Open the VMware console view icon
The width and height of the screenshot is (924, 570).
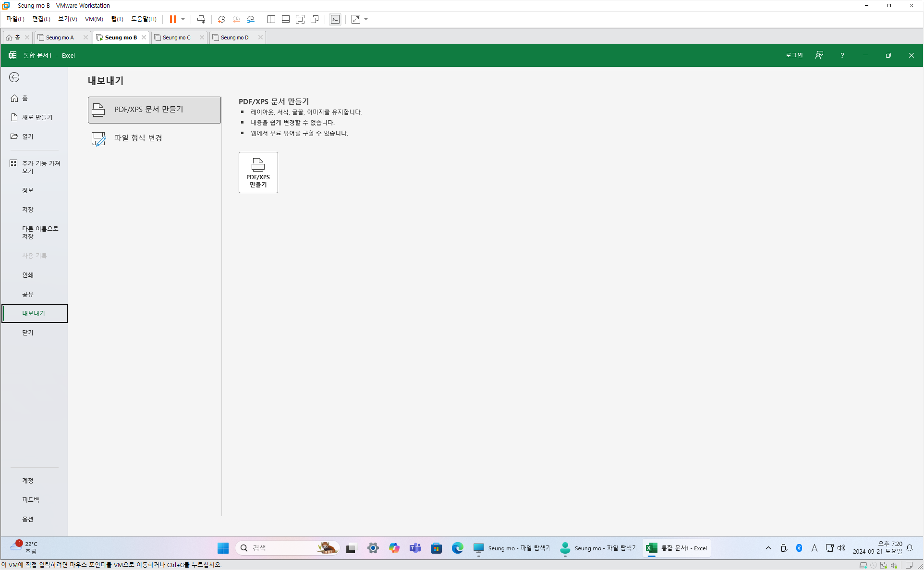(335, 19)
